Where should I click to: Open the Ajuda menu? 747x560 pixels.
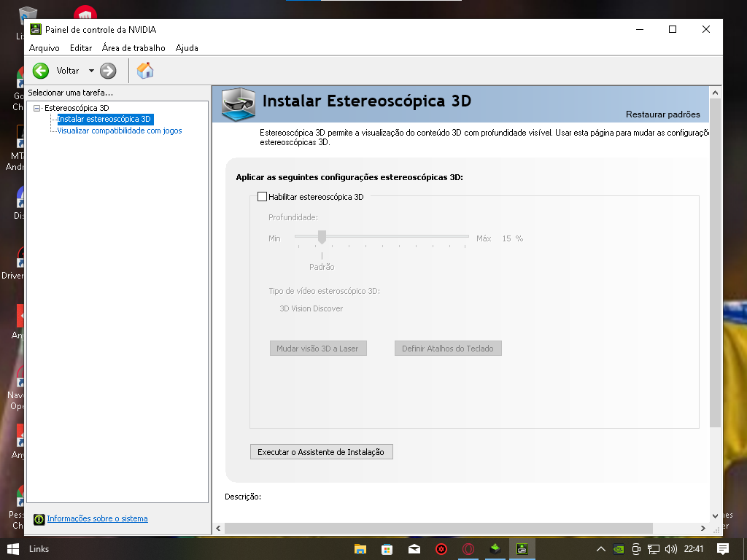[187, 48]
